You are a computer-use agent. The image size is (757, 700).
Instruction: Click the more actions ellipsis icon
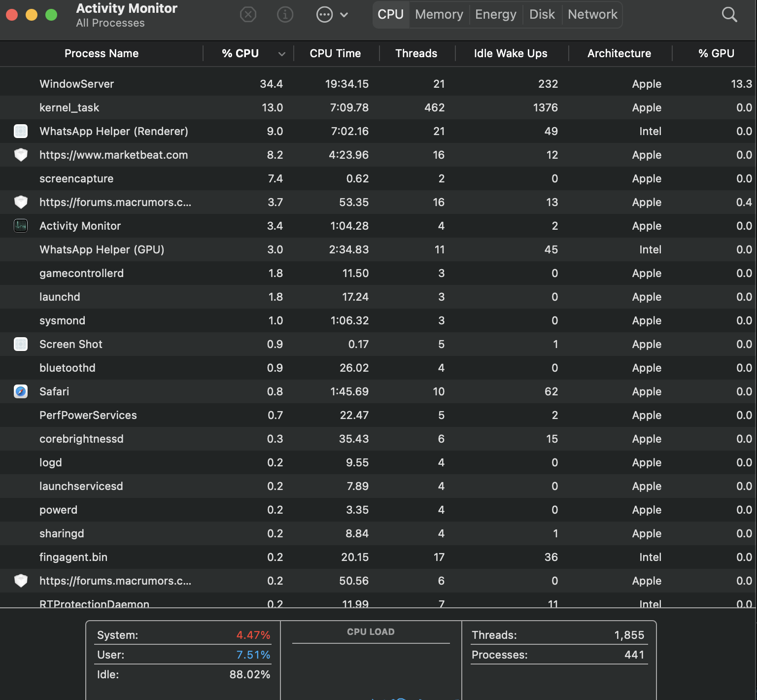[324, 15]
